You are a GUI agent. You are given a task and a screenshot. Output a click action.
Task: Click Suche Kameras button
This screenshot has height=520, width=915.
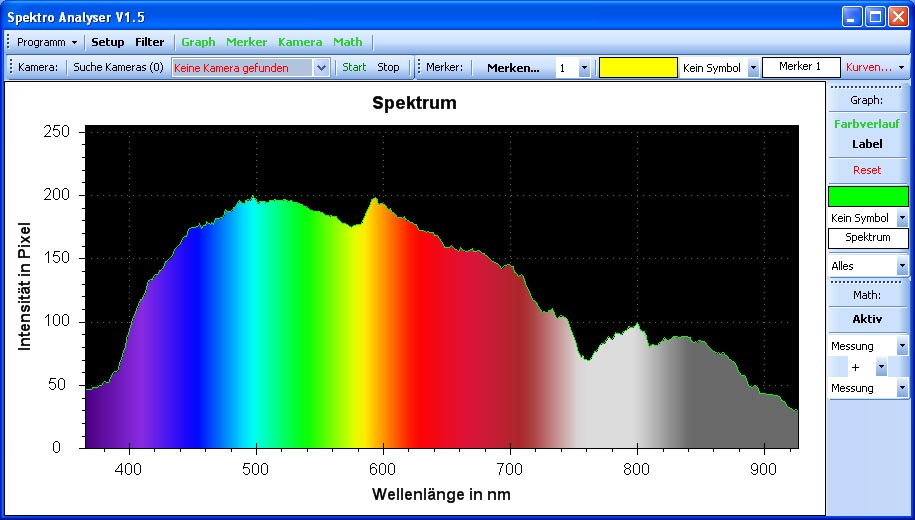[118, 68]
